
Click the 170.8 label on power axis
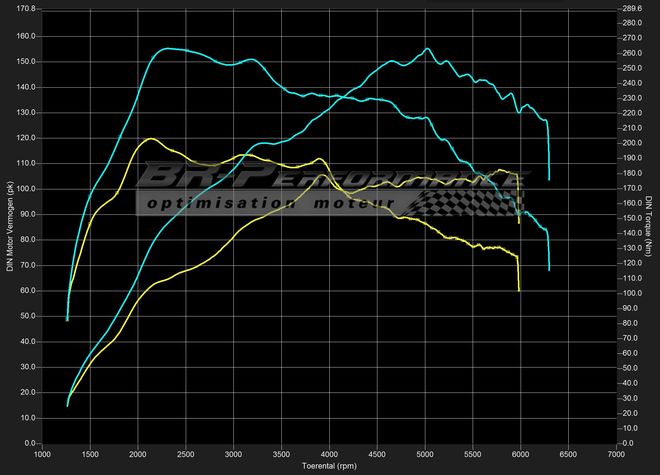(x=25, y=8)
